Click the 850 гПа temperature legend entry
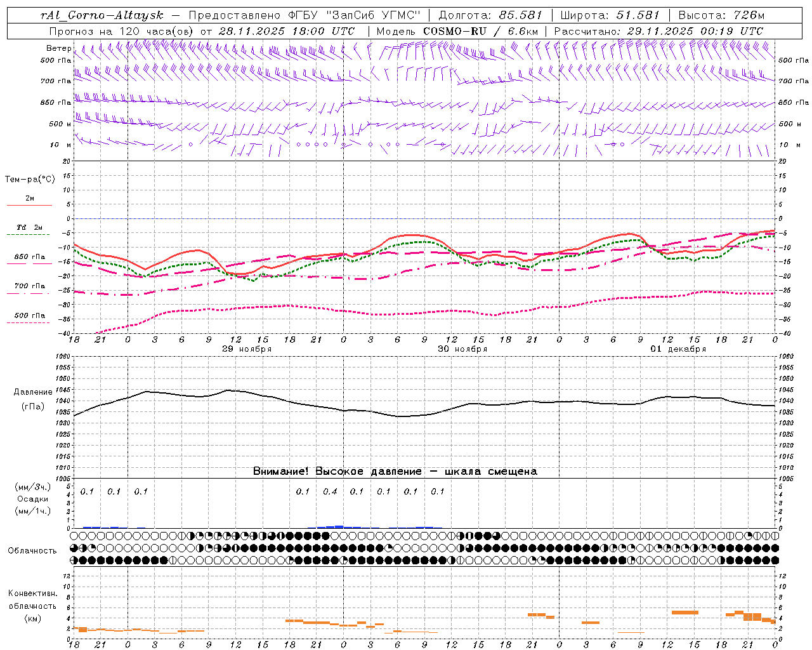The image size is (812, 650). point(30,257)
